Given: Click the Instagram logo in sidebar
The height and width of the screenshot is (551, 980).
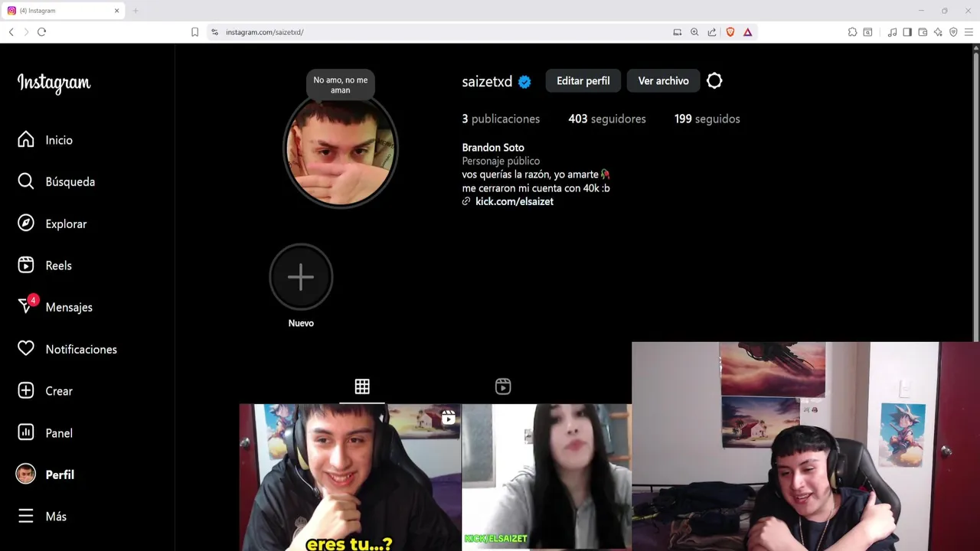Looking at the screenshot, I should tap(54, 83).
